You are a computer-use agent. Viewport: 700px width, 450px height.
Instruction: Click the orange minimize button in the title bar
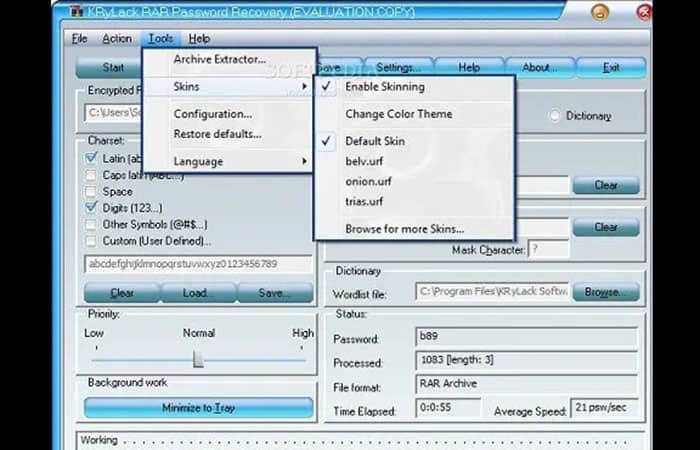[600, 12]
